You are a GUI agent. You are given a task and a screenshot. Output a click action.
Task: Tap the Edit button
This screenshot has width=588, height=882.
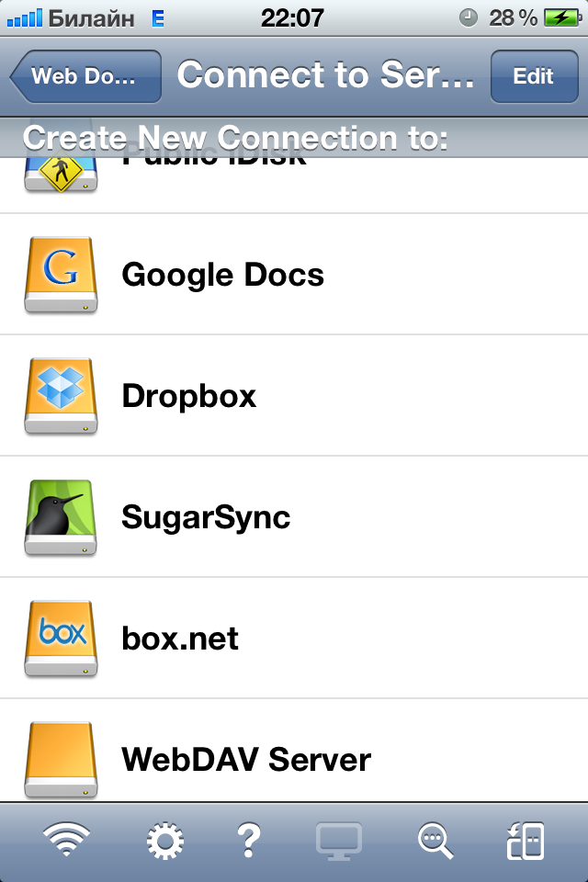(534, 76)
